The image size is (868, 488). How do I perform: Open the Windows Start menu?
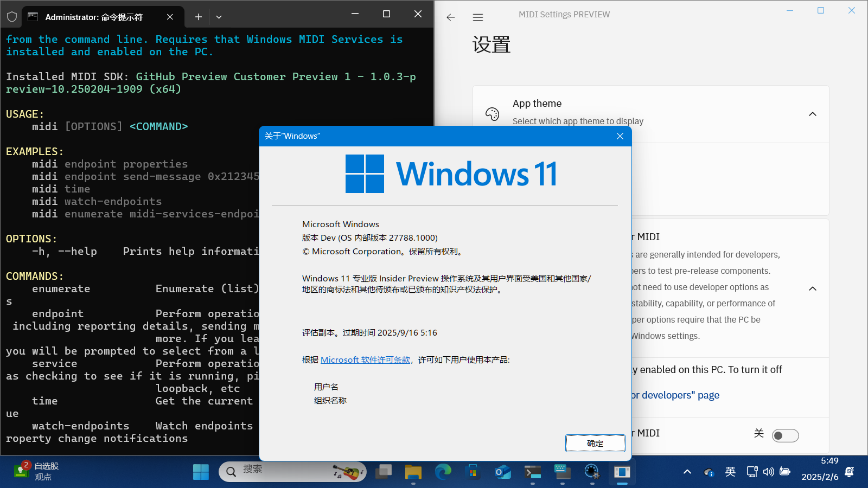pos(201,472)
